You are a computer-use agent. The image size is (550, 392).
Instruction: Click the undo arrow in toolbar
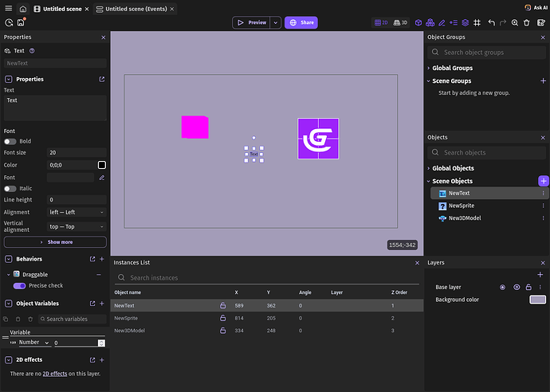click(491, 23)
